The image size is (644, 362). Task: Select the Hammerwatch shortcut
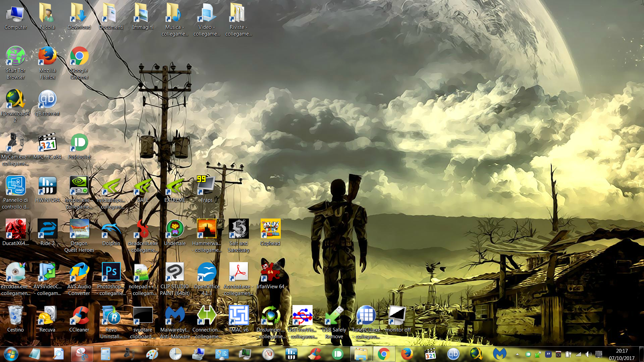(x=207, y=236)
